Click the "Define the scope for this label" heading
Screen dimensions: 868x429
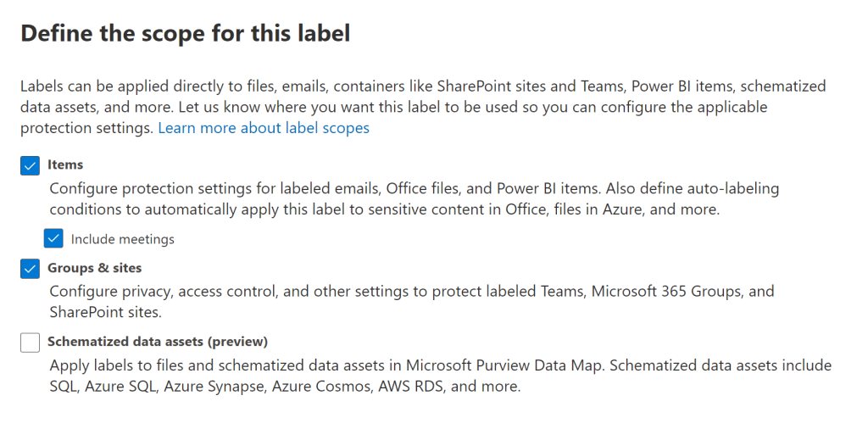185,34
